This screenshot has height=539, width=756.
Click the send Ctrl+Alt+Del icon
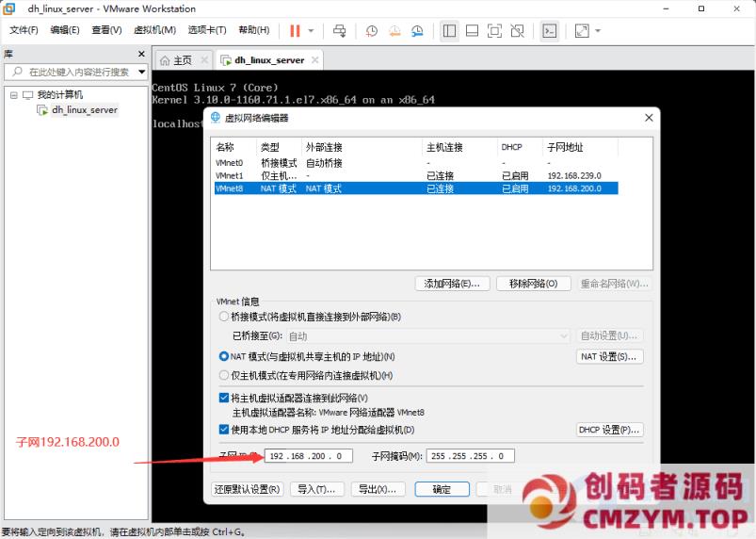point(340,31)
